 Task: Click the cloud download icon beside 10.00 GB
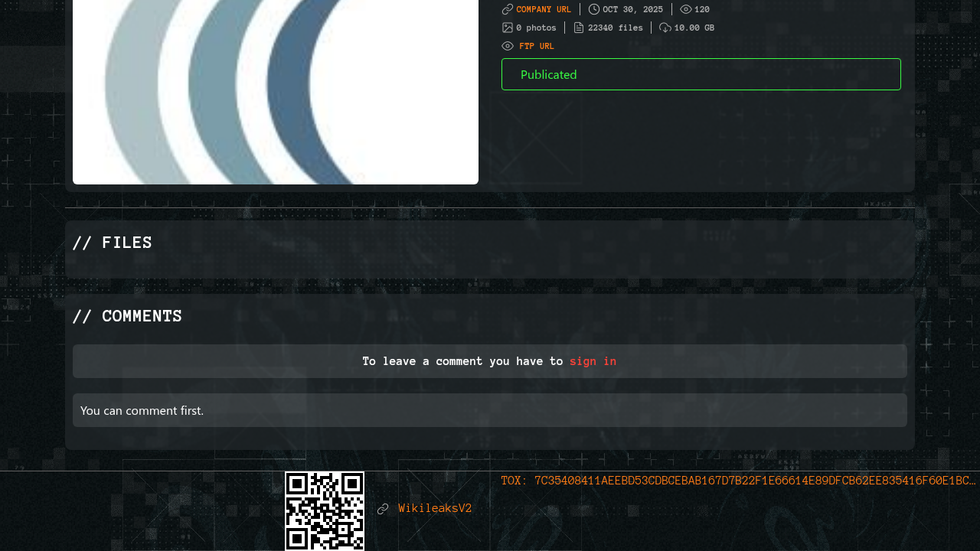tap(665, 28)
